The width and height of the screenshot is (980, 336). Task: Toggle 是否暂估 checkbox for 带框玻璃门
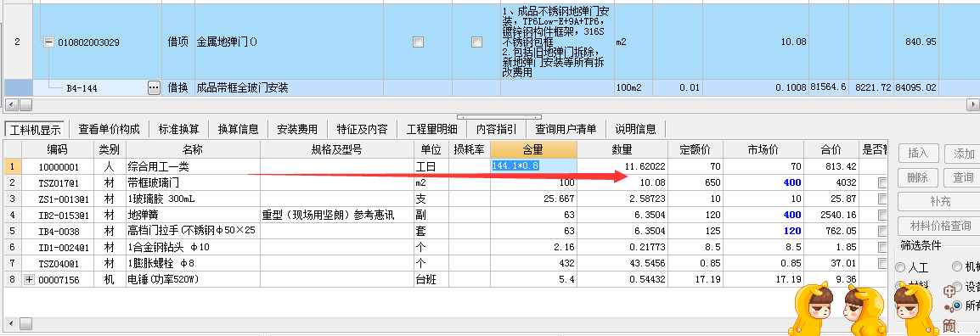[881, 183]
